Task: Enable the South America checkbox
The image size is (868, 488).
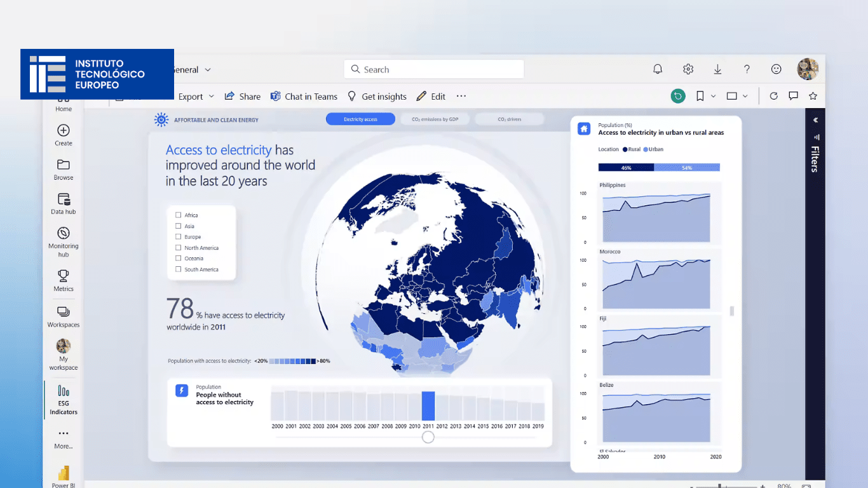Action: [x=178, y=269]
